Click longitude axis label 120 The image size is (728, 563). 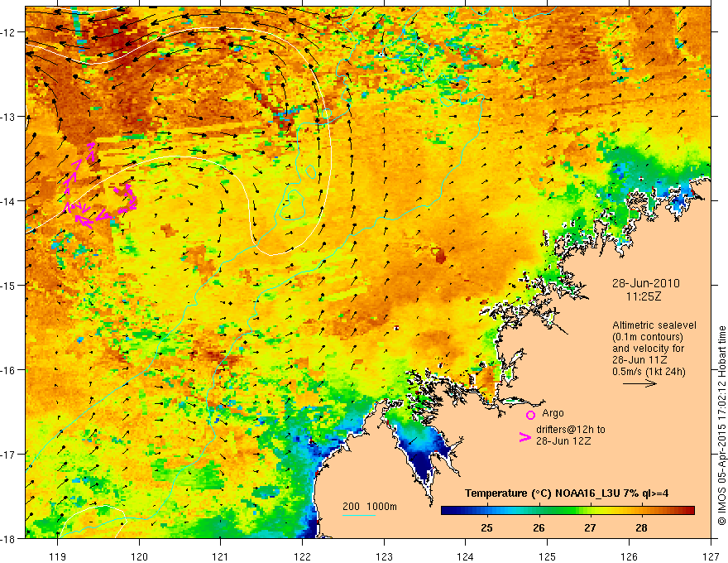tap(139, 556)
